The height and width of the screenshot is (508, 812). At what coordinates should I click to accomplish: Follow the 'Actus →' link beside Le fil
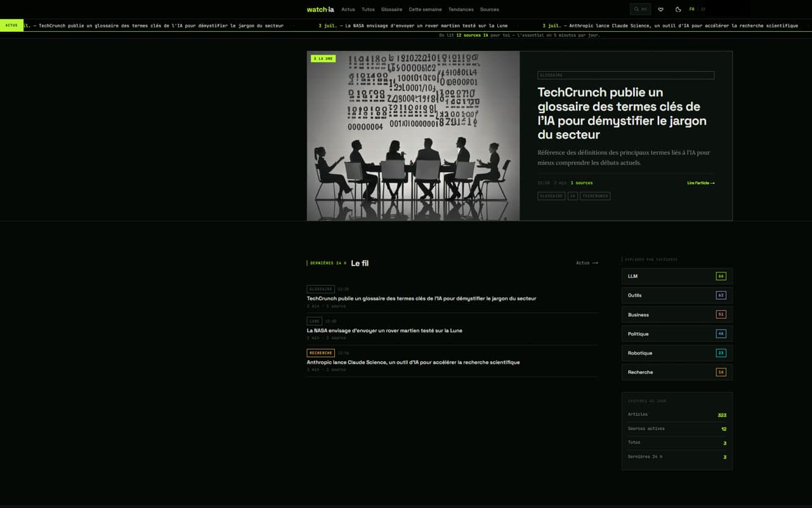pos(587,263)
